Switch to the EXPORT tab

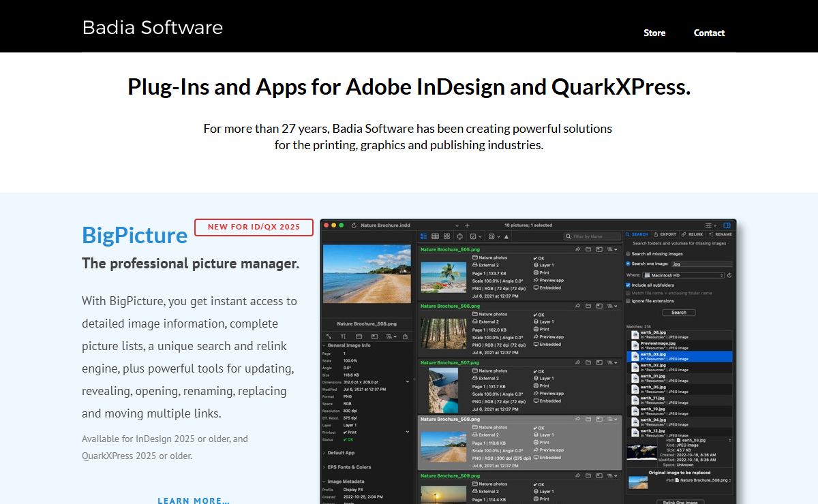point(665,234)
